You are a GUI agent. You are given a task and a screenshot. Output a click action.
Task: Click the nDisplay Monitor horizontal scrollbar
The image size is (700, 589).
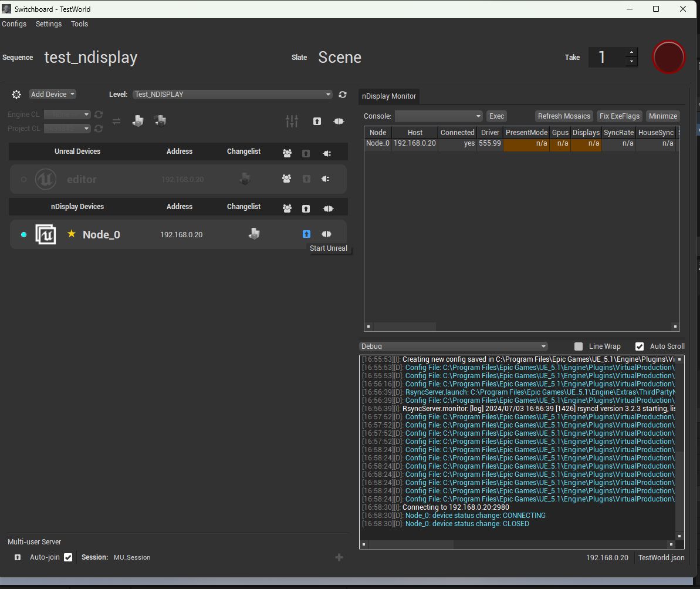pos(404,327)
